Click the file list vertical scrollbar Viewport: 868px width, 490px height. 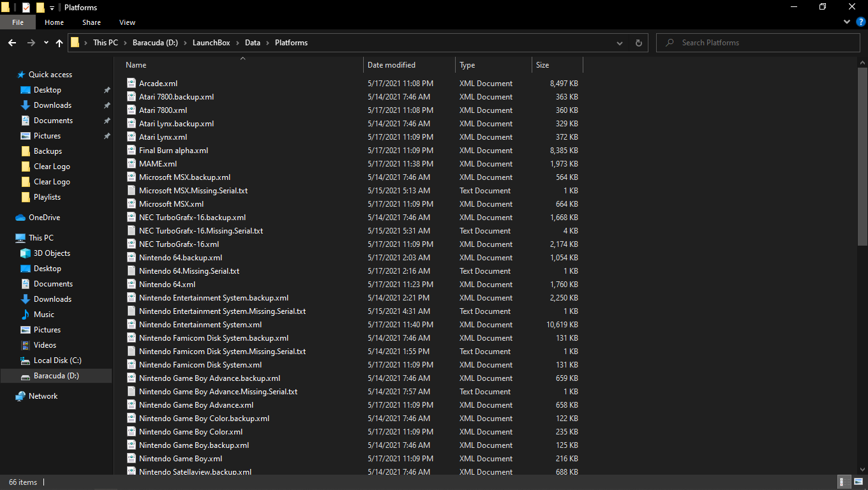coord(862,156)
